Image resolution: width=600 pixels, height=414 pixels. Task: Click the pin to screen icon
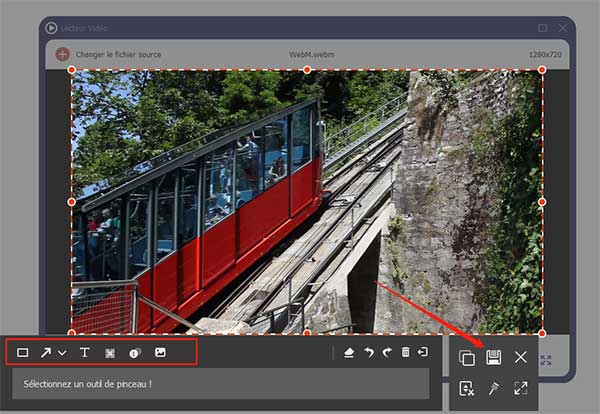click(493, 388)
